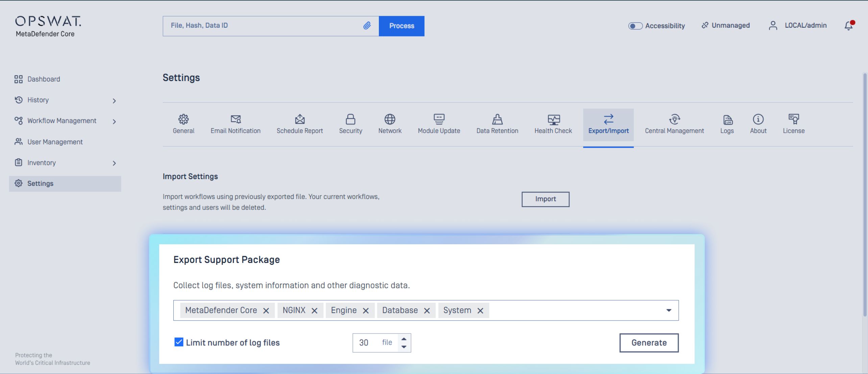Viewport: 868px width, 374px height.
Task: Uncheck Limit number of log files
Action: (179, 342)
